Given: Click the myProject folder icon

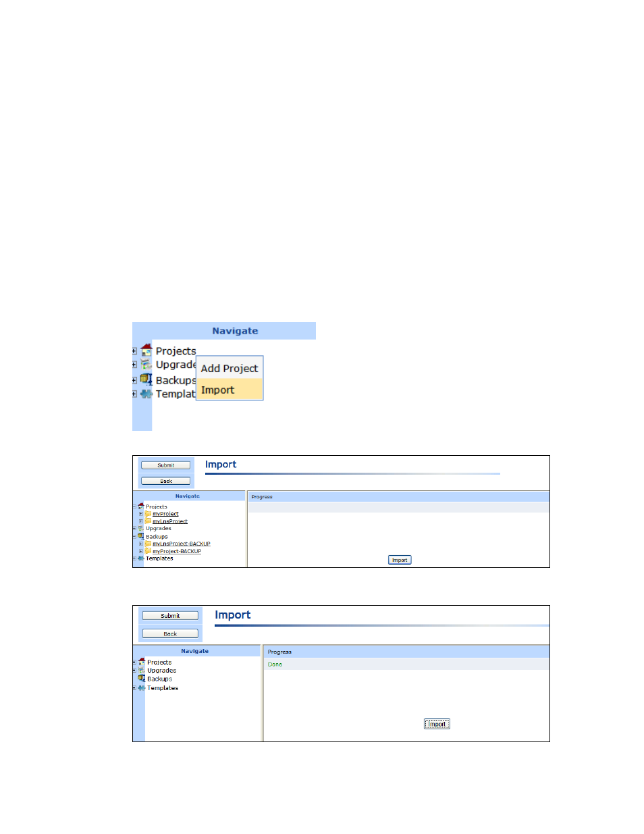Looking at the screenshot, I should (x=148, y=513).
